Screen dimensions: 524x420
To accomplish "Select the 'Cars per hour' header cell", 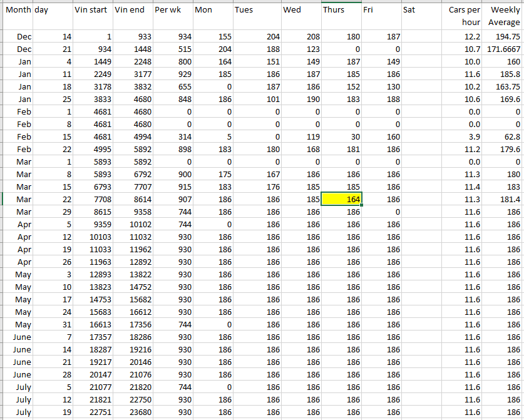I will point(463,16).
